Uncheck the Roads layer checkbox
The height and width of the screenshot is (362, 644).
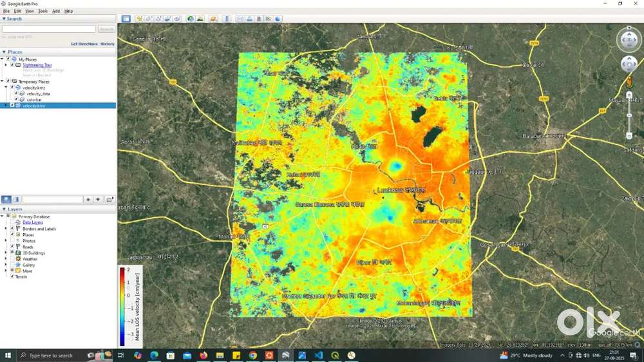tap(12, 247)
